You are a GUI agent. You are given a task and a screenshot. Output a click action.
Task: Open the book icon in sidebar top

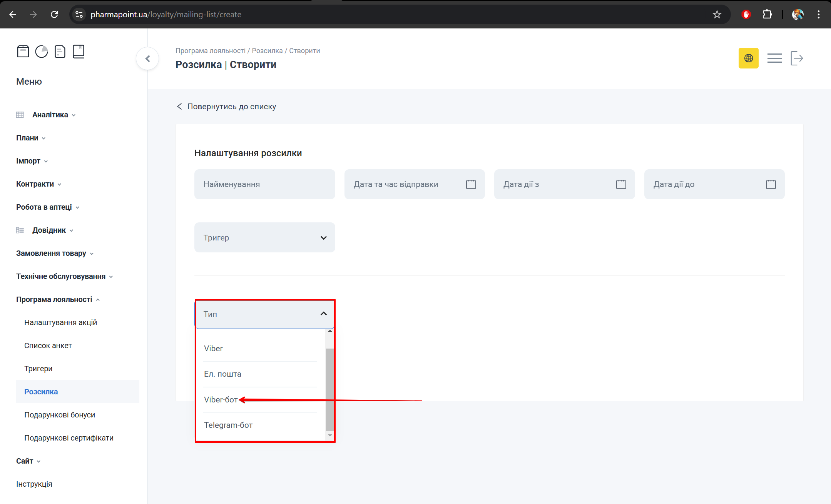(x=79, y=51)
